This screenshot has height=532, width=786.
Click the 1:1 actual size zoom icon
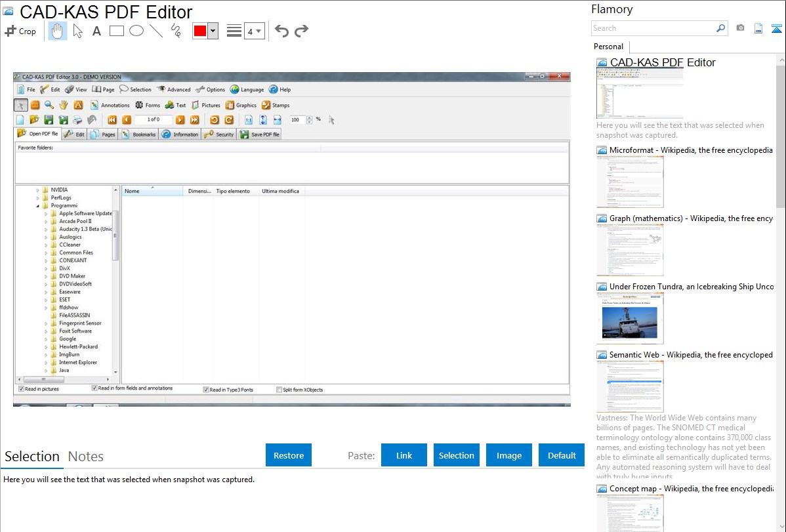click(x=249, y=120)
